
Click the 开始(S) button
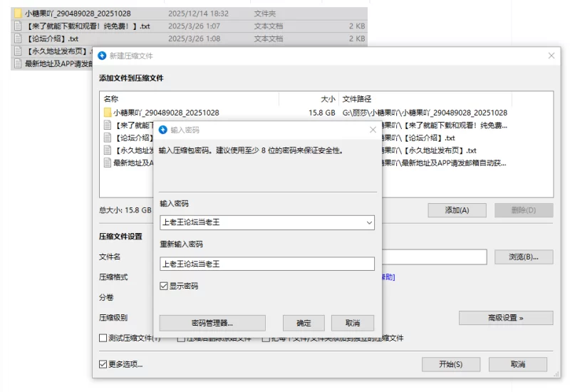[451, 364]
